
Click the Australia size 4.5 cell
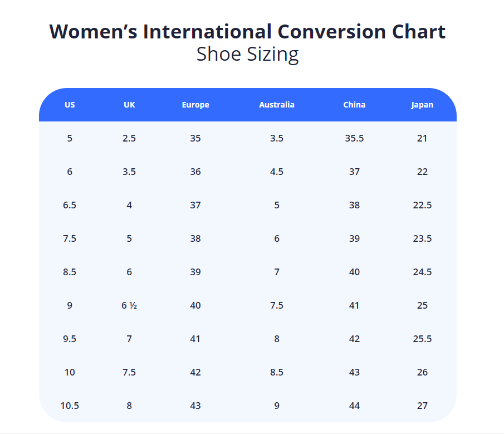277,172
